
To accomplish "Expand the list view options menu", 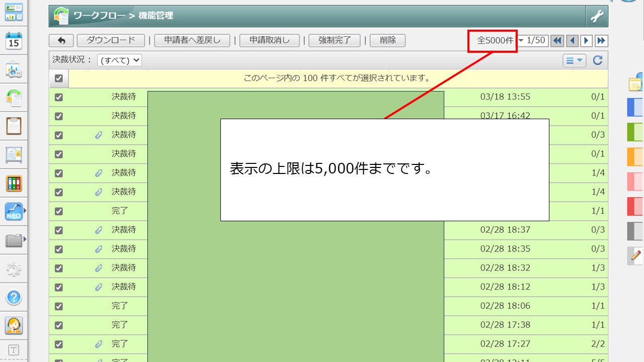I will (x=574, y=60).
